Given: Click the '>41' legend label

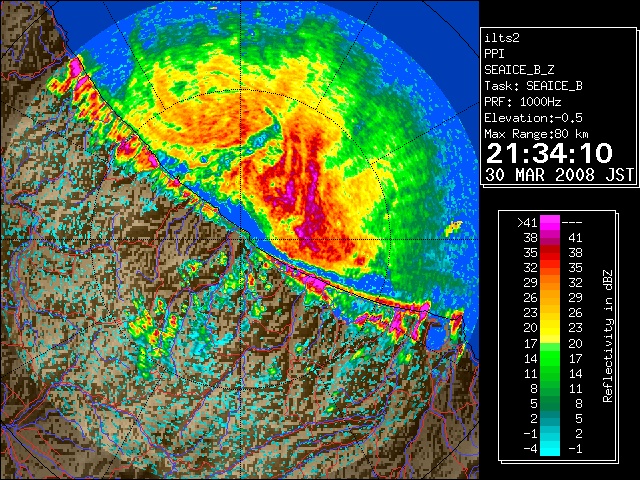Looking at the screenshot, I should coord(527,222).
